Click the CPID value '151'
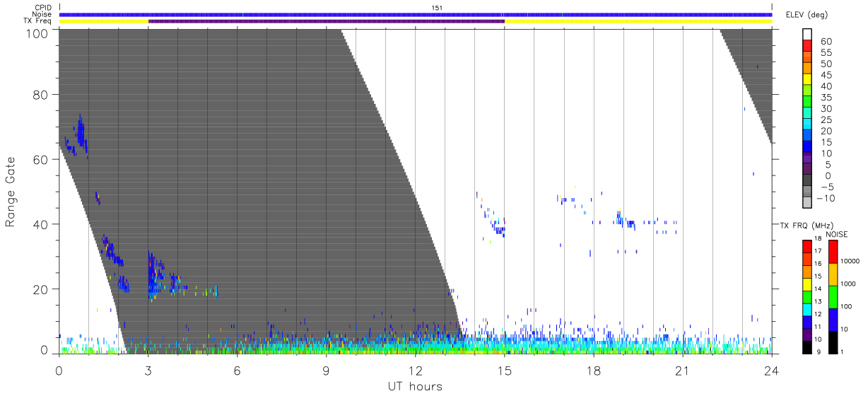The height and width of the screenshot is (401, 868). coord(438,8)
